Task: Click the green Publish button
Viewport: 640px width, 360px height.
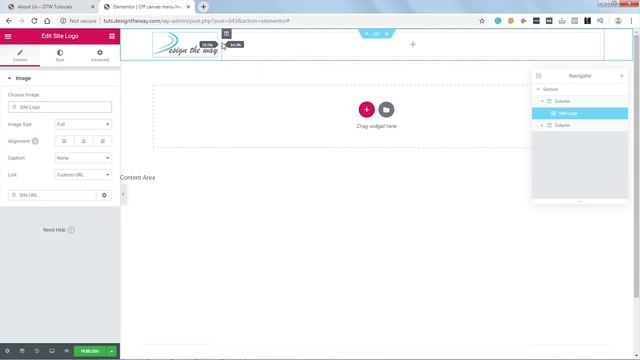Action: pos(90,351)
